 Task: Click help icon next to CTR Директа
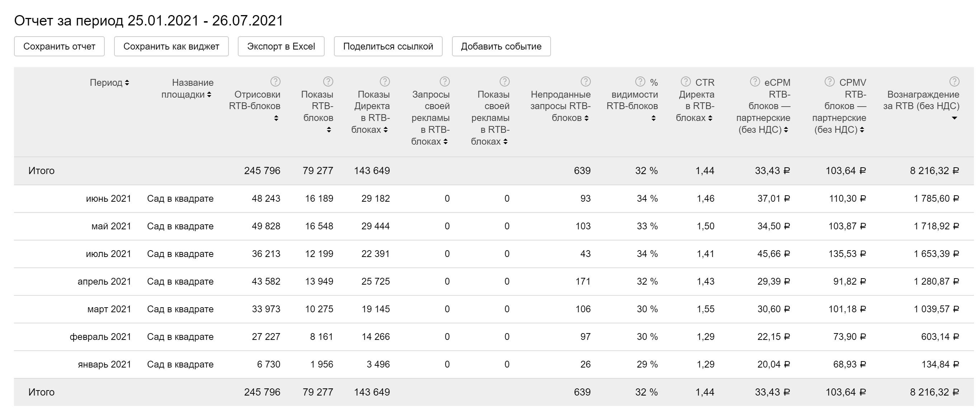[x=685, y=81]
